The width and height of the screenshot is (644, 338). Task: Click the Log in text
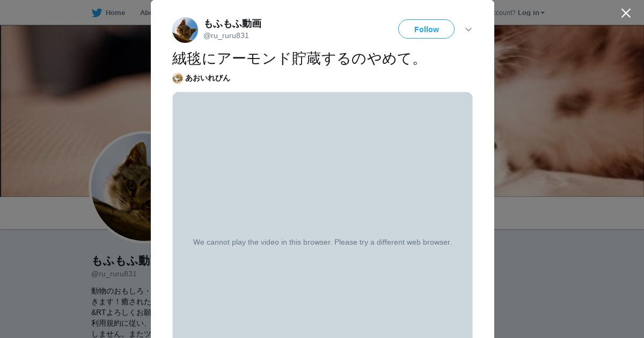(x=528, y=13)
